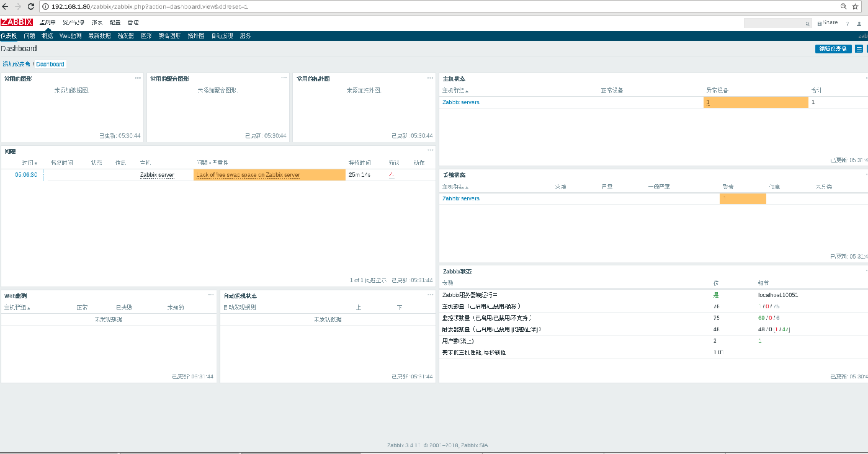Click the Share link in the header
The width and height of the screenshot is (868, 454).
(828, 23)
